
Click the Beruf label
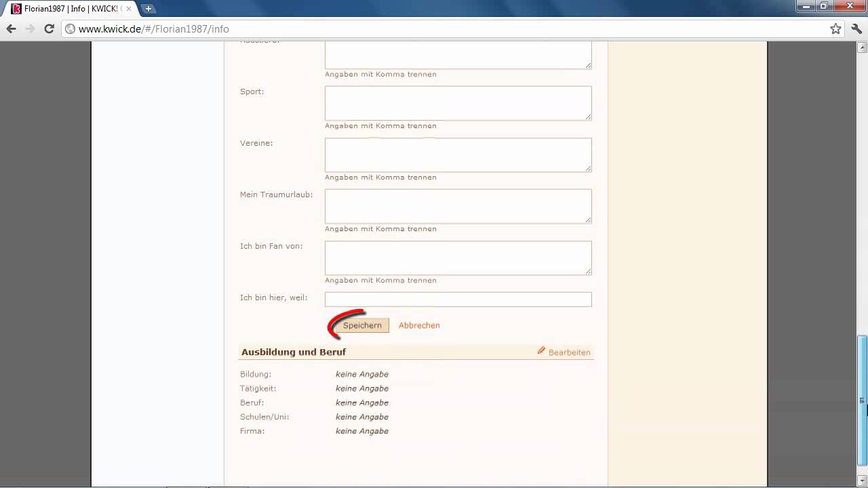click(x=252, y=403)
